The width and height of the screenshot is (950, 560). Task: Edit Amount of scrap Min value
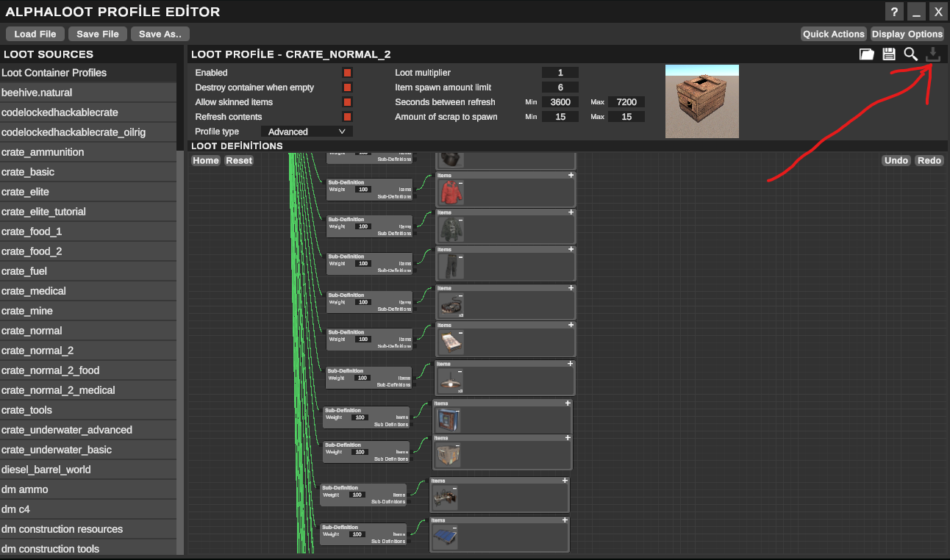560,117
